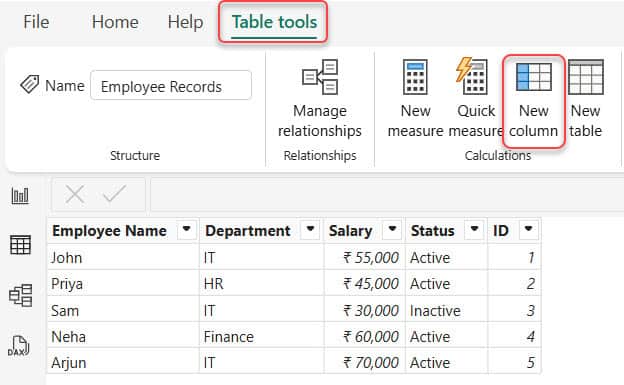Switch to Table view in sidebar
Image resolution: width=624 pixels, height=385 pixels.
[x=20, y=244]
